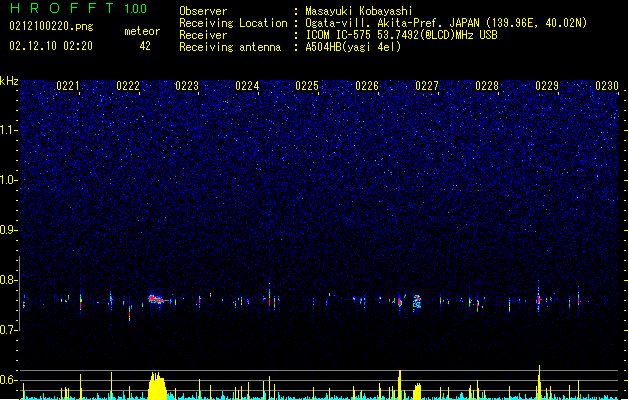This screenshot has width=629, height=400.
Task: Click the 0228 time marker
Action: tap(487, 86)
